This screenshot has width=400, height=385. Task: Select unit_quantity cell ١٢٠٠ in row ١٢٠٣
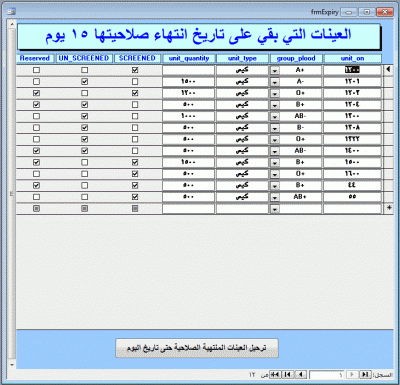coord(189,93)
